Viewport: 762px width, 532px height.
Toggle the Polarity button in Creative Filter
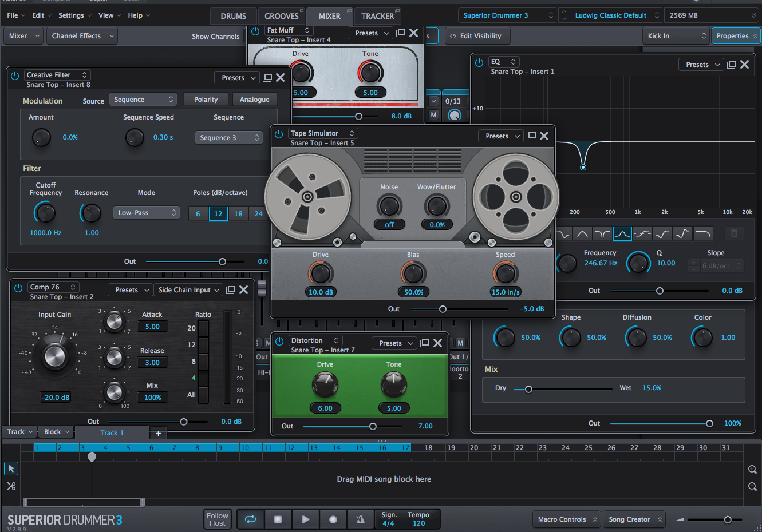[206, 98]
